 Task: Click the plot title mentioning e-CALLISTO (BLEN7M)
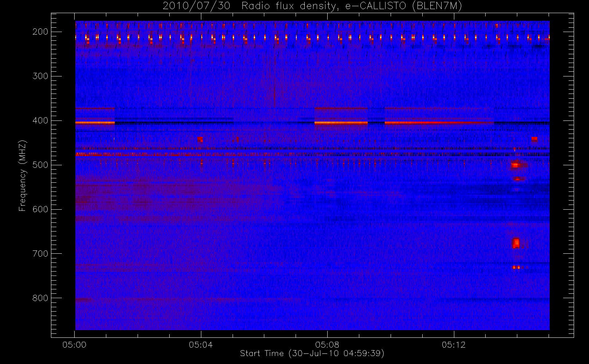tap(312, 6)
